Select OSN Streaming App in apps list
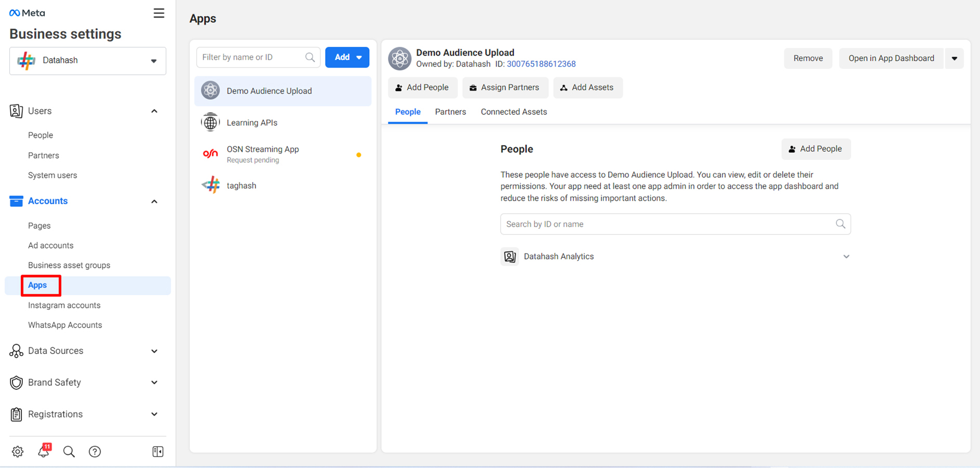Viewport: 980px width, 471px height. (283, 154)
